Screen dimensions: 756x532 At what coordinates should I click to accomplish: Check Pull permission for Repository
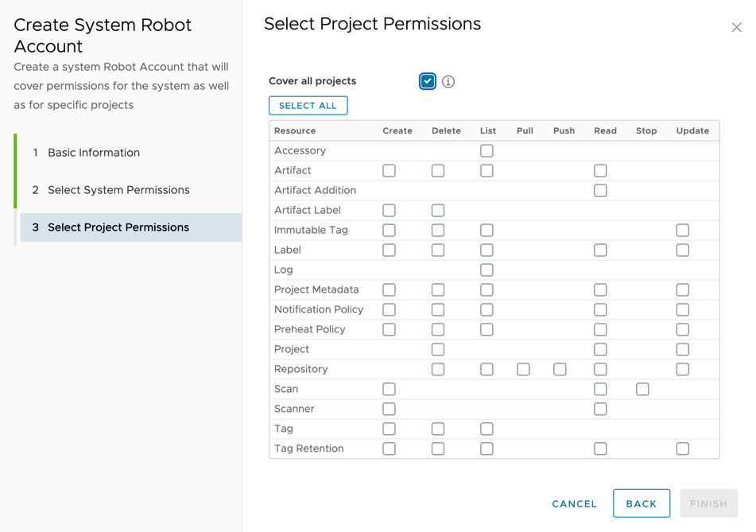[x=522, y=369]
